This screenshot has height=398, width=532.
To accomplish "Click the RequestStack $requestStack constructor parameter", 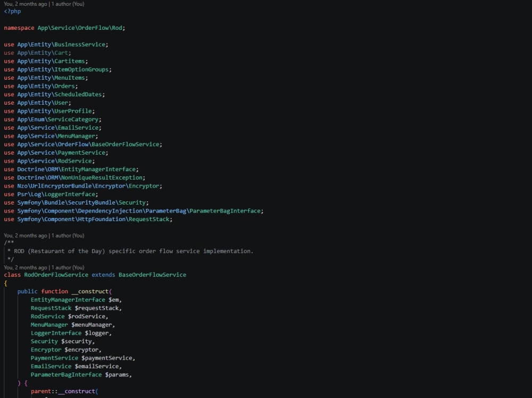I will 76,308.
